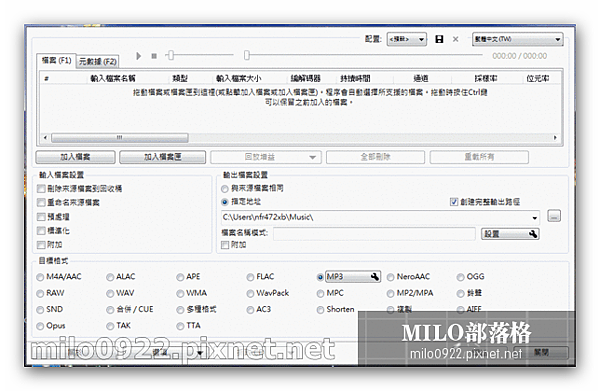Click the playback seek slider handle
Viewport: 600px width, 391px height.
247,55
